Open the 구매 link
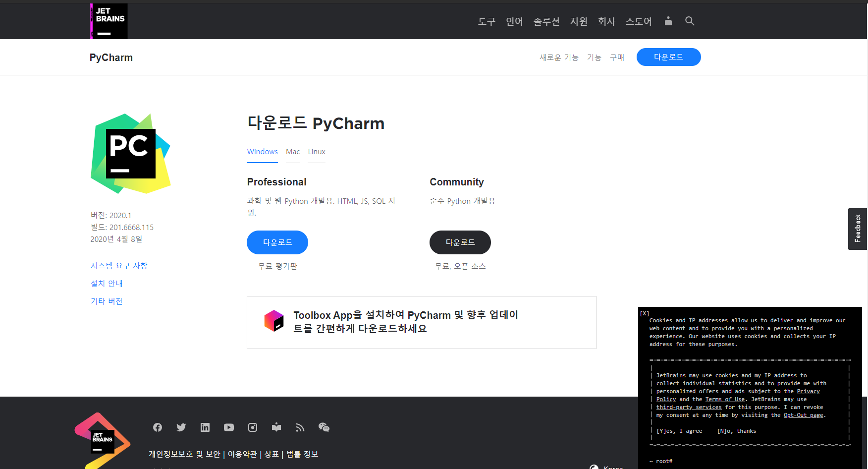The image size is (868, 469). 617,58
